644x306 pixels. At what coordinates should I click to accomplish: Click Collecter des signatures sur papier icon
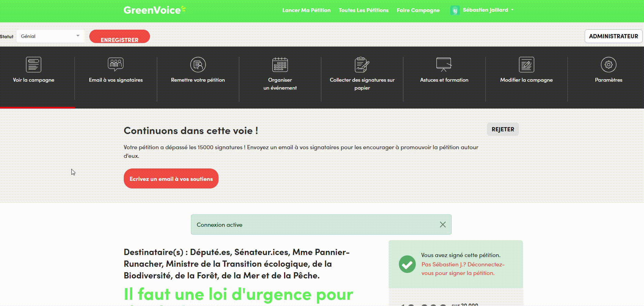click(x=362, y=64)
